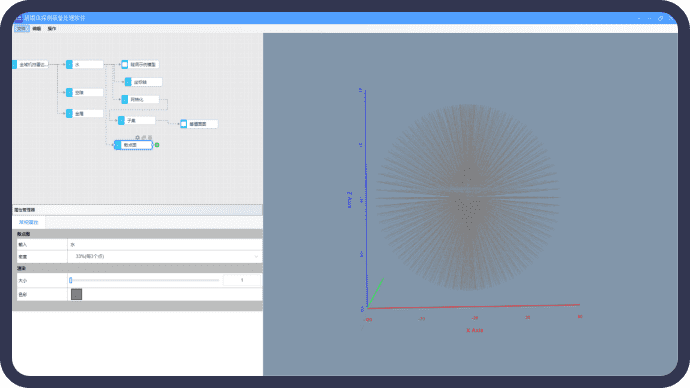Select the blue property tab under the property manager
This screenshot has width=690, height=388.
tap(29, 222)
